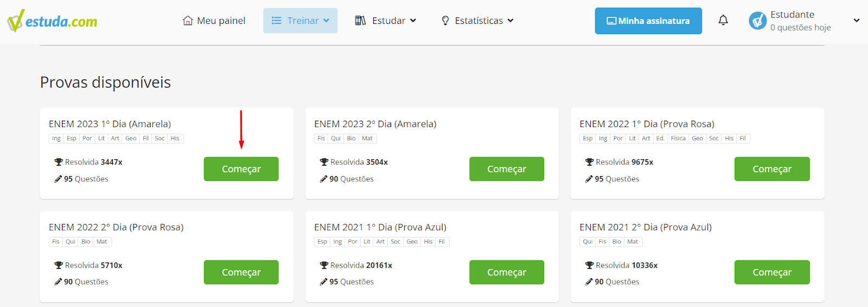The image size is (868, 307).
Task: Click the Estatísticas lightbulb icon
Action: coord(445,21)
